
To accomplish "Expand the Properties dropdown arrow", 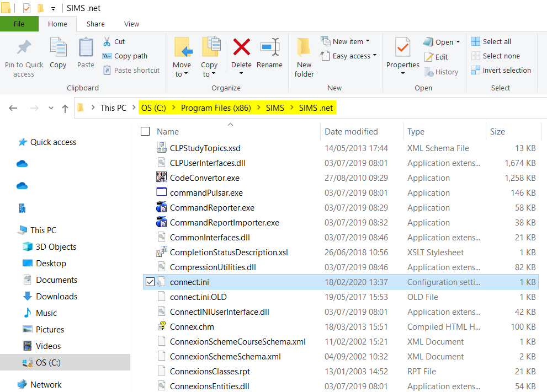I will [402, 73].
